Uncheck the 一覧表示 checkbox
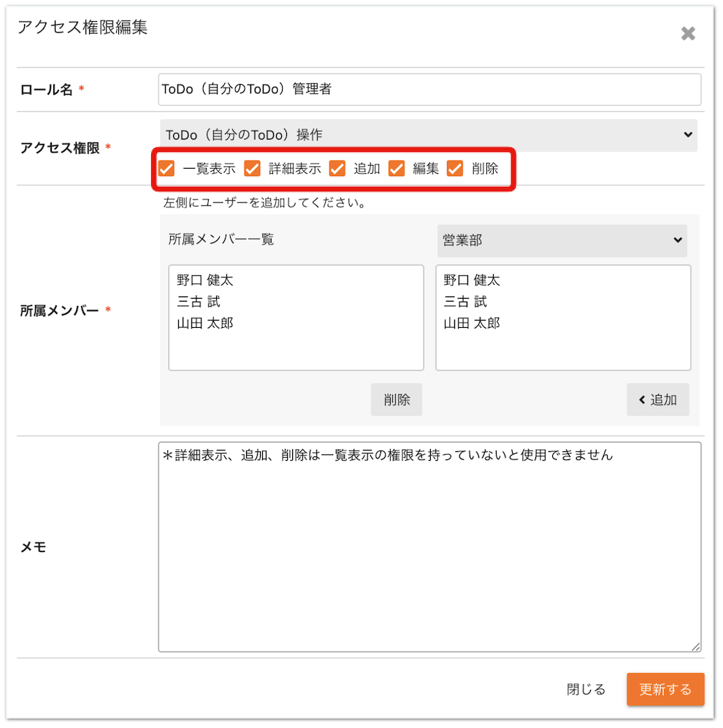The image size is (723, 728). [x=167, y=169]
